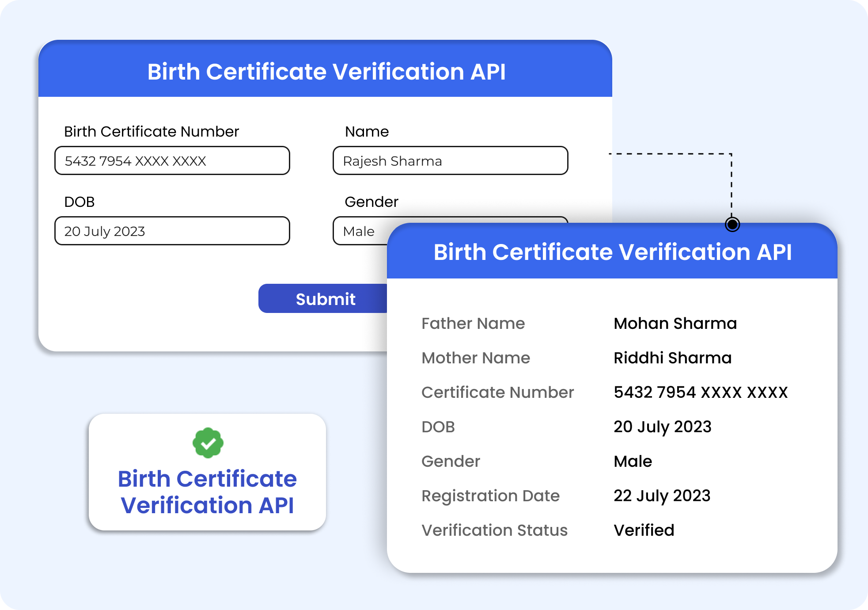Click the form header titled Birth Certificate Verification API
Viewport: 868px width, 610px height.
click(x=326, y=72)
